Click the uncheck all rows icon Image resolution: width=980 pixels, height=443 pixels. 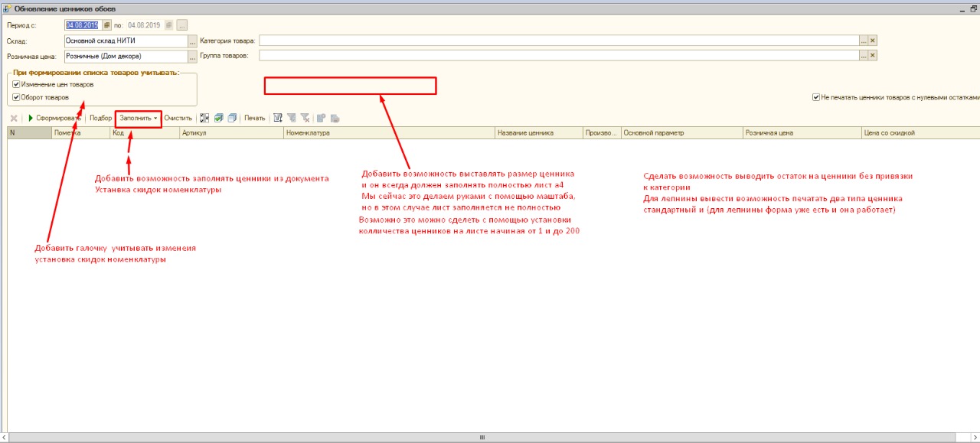[232, 119]
